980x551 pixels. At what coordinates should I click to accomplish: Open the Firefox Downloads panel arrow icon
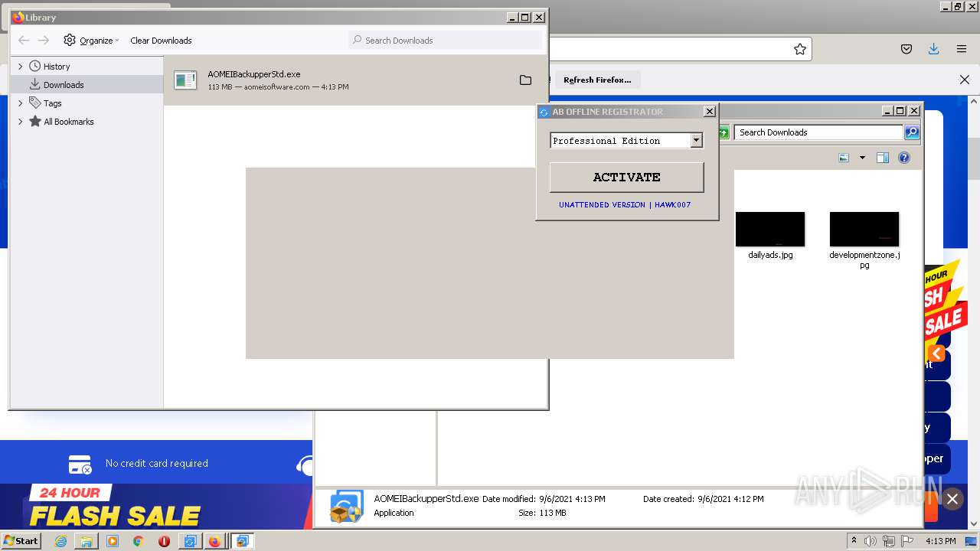tap(933, 49)
